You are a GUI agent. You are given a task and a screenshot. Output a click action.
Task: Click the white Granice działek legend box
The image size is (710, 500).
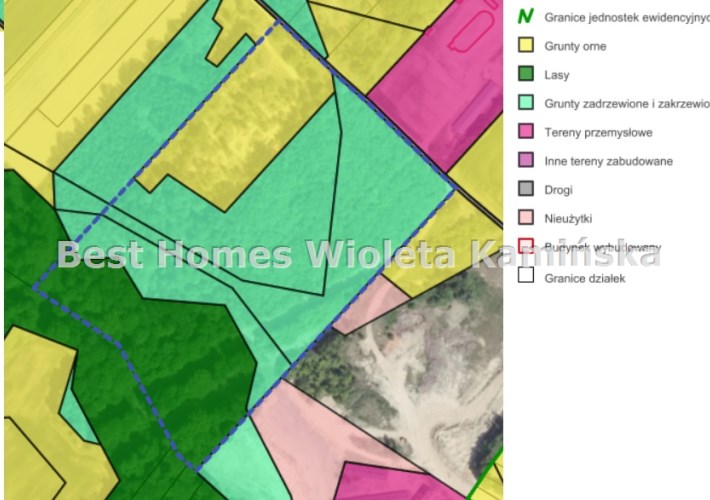pyautogui.click(x=526, y=275)
